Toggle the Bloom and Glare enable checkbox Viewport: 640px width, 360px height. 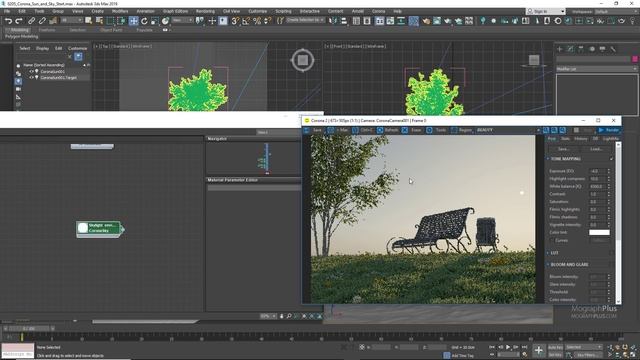click(611, 265)
